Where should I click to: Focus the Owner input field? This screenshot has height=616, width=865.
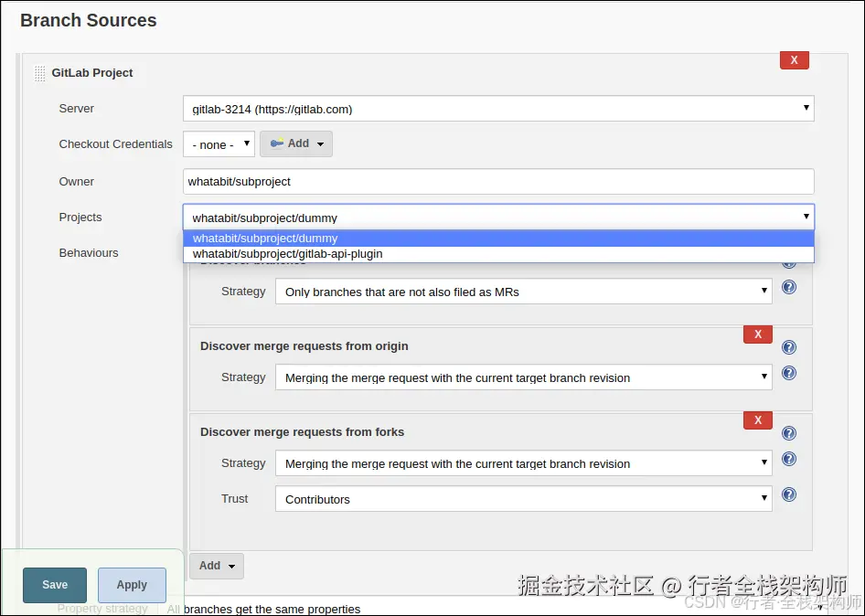pos(498,182)
